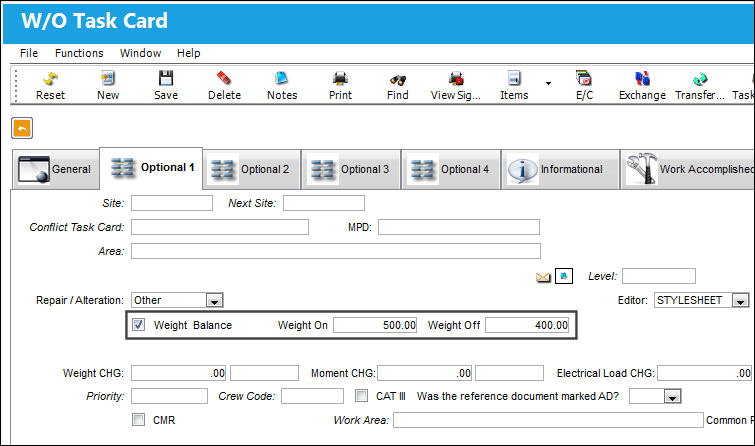This screenshot has width=755, height=446.
Task: Click the orange back arrow button
Action: coord(22,128)
